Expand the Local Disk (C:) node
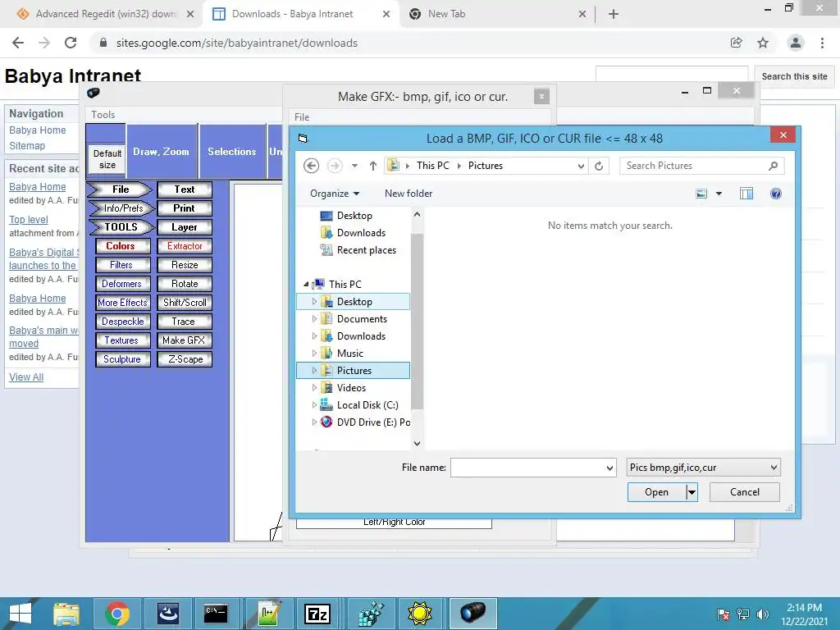Viewport: 840px width, 630px height. coord(314,405)
